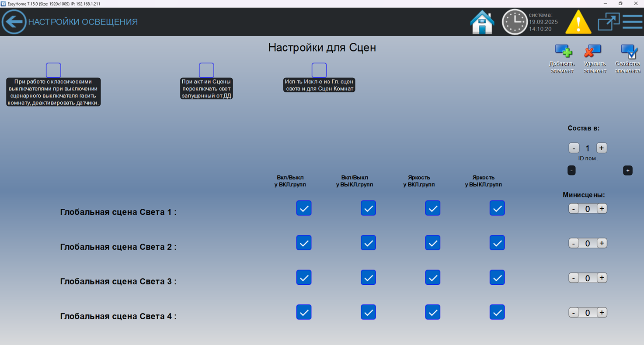Click Удалить элемент icon

[594, 52]
